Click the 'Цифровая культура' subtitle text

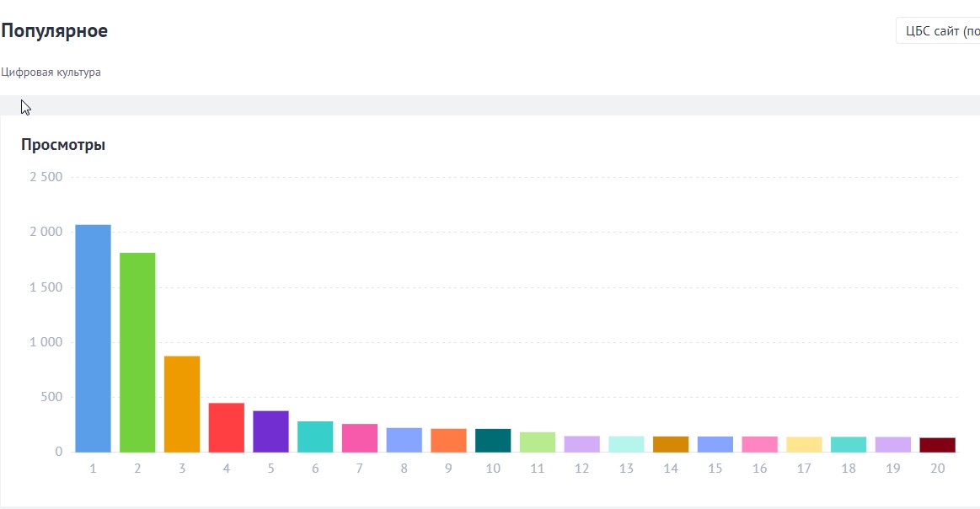(51, 72)
